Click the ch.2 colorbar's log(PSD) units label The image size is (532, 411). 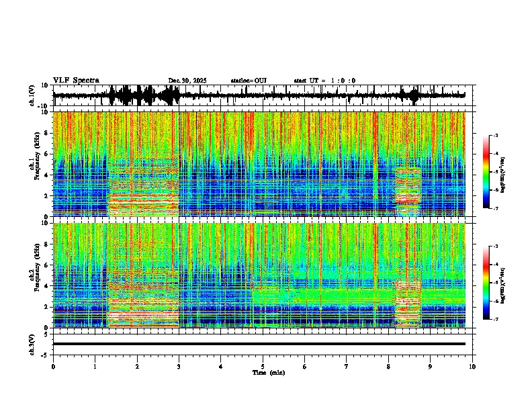click(502, 285)
